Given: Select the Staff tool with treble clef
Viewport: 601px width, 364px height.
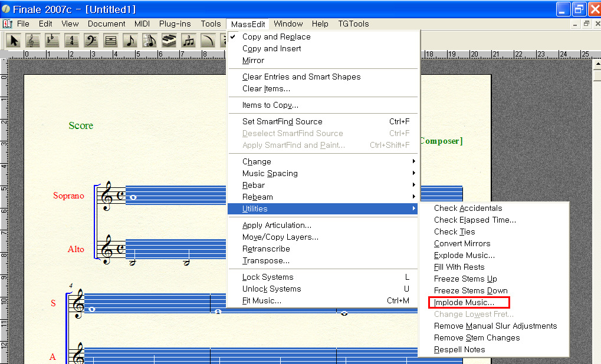Looking at the screenshot, I should tap(33, 41).
